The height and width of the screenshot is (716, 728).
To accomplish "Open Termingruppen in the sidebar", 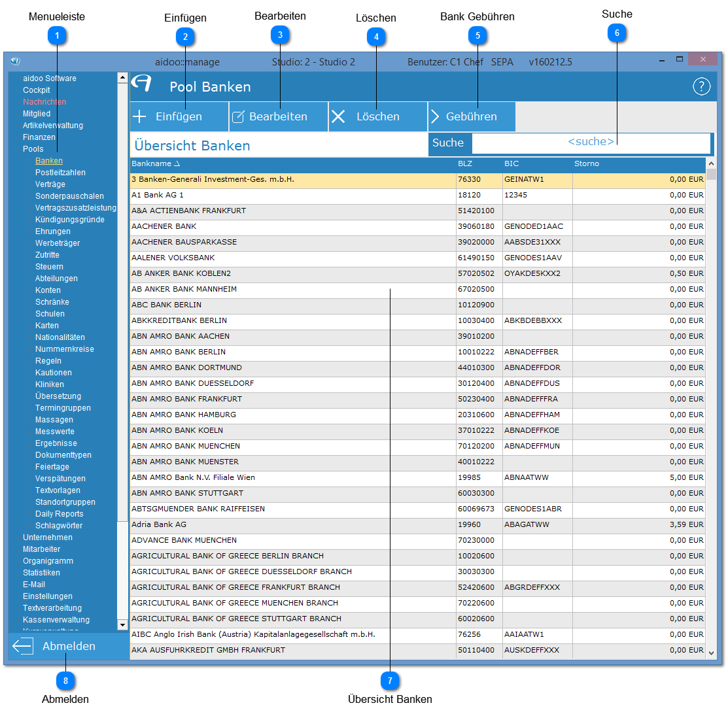I will coord(63,408).
